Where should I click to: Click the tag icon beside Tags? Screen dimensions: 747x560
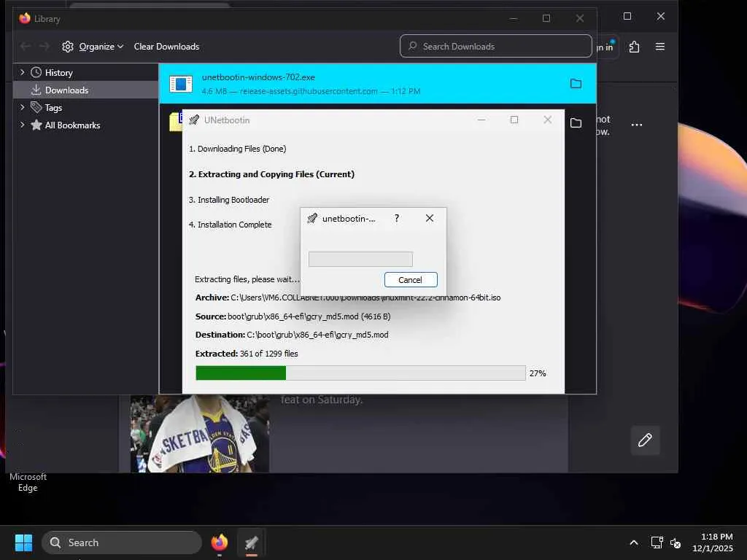point(36,107)
